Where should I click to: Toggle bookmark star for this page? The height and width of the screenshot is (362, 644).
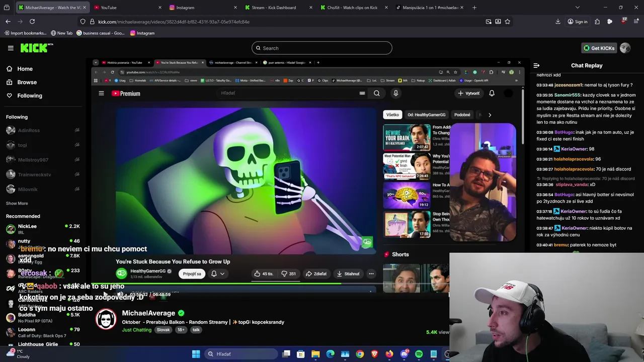click(508, 22)
